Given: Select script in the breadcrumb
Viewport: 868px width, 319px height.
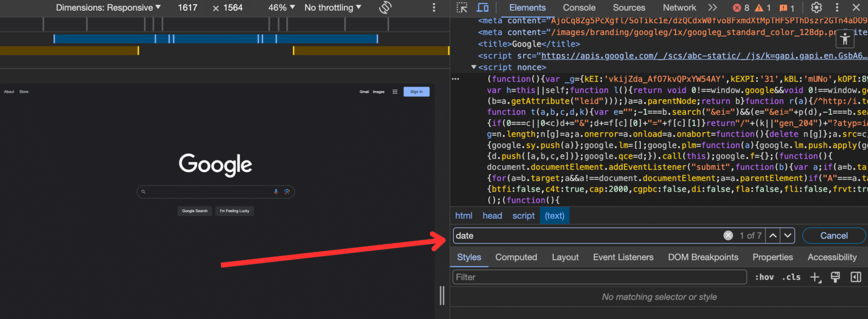Looking at the screenshot, I should [x=524, y=215].
